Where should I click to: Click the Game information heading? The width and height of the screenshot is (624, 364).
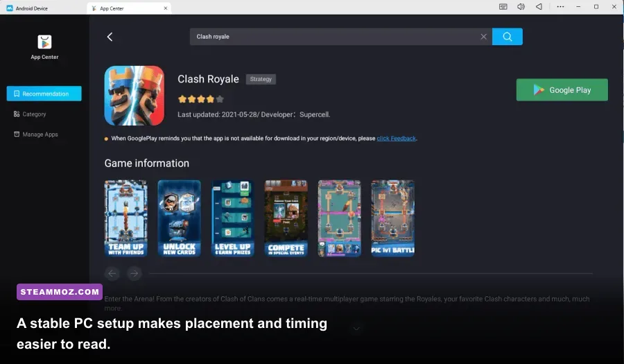pyautogui.click(x=147, y=163)
